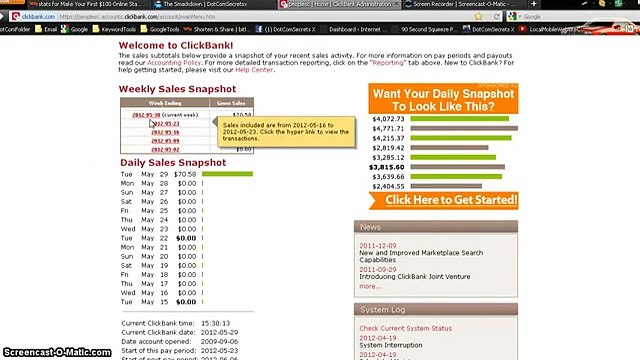Click the System Log panel header
640x360 pixels.
point(436,309)
